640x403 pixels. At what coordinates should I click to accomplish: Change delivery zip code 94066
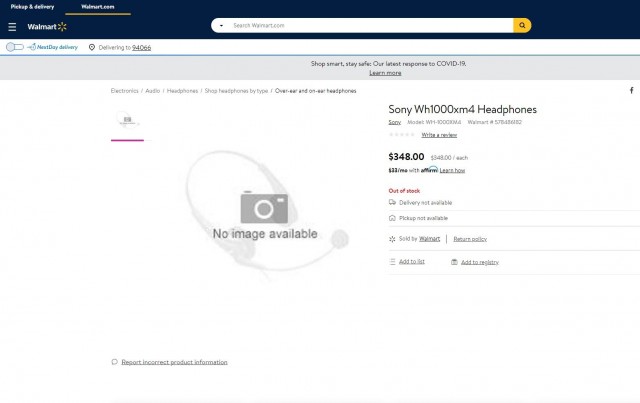pos(141,47)
